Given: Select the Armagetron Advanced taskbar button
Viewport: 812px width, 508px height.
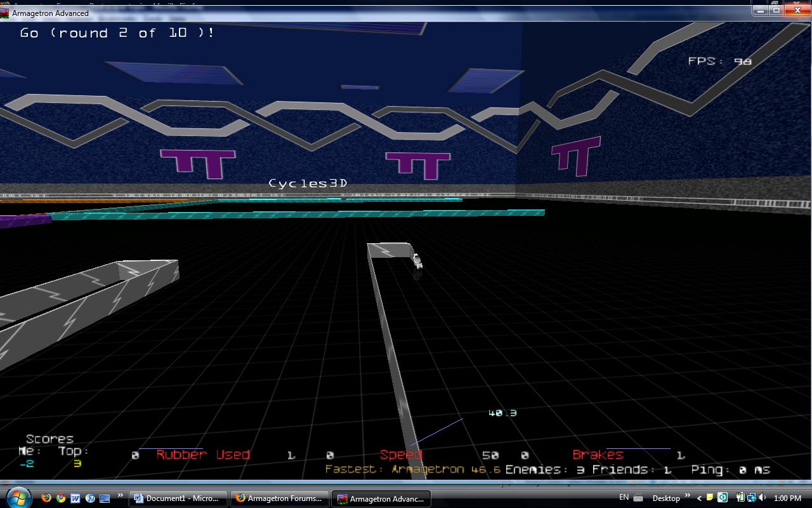Looking at the screenshot, I should point(380,498).
